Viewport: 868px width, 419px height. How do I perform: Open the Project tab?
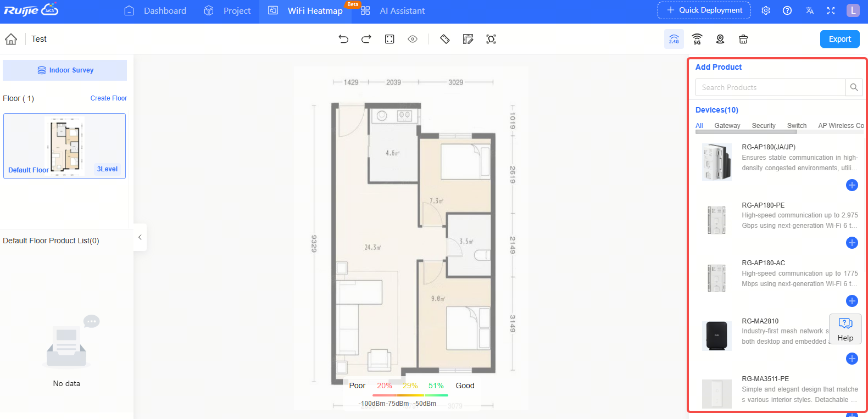[227, 10]
